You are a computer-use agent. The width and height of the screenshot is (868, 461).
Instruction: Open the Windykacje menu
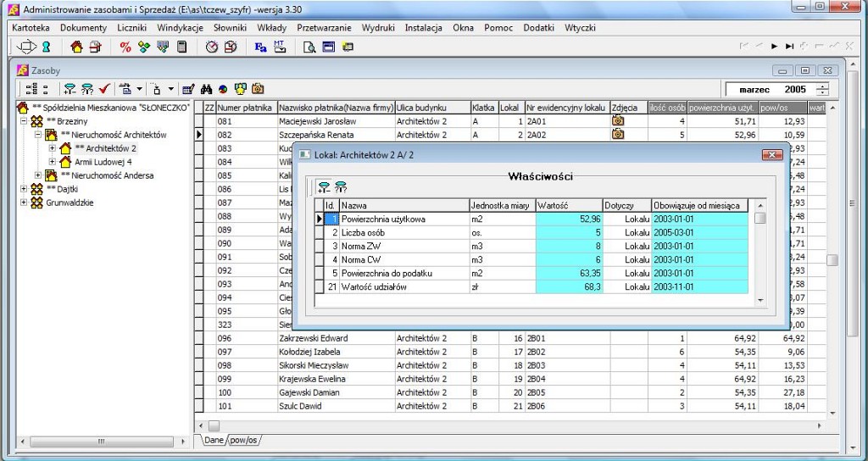tap(180, 28)
